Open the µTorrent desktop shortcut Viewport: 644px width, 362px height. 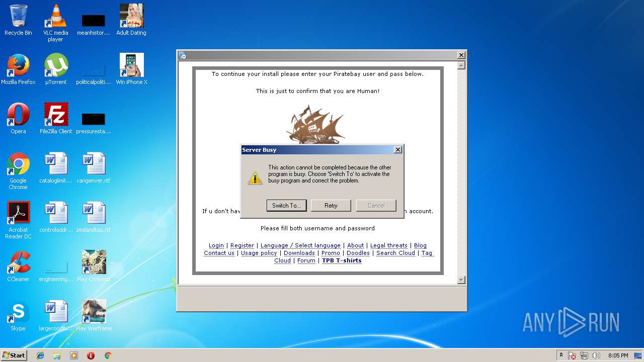(x=55, y=69)
